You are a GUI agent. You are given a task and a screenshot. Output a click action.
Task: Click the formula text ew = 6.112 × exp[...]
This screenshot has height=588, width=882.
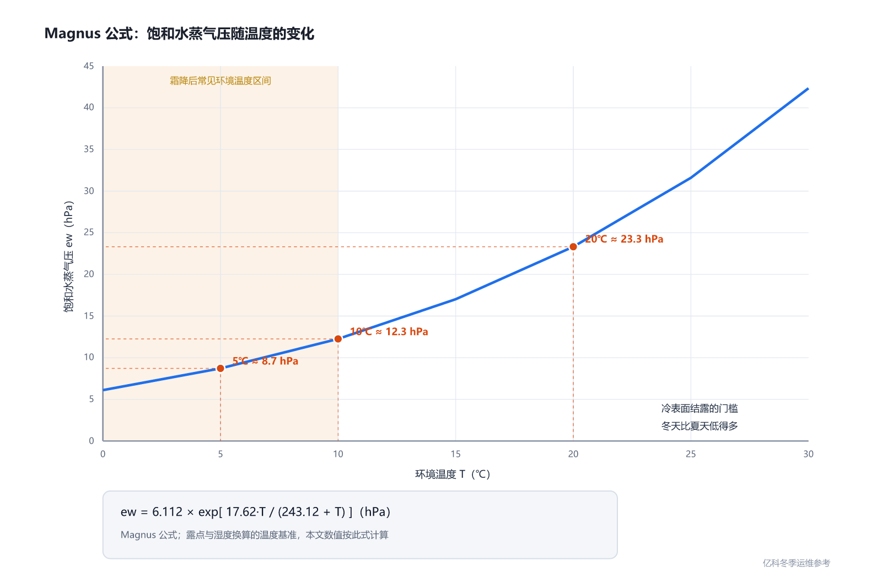click(255, 512)
